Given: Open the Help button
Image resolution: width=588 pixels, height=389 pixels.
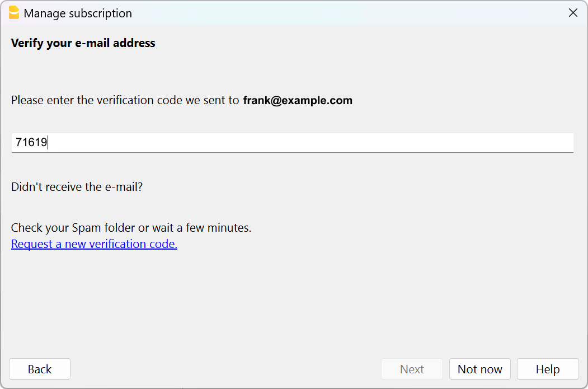Looking at the screenshot, I should [547, 369].
